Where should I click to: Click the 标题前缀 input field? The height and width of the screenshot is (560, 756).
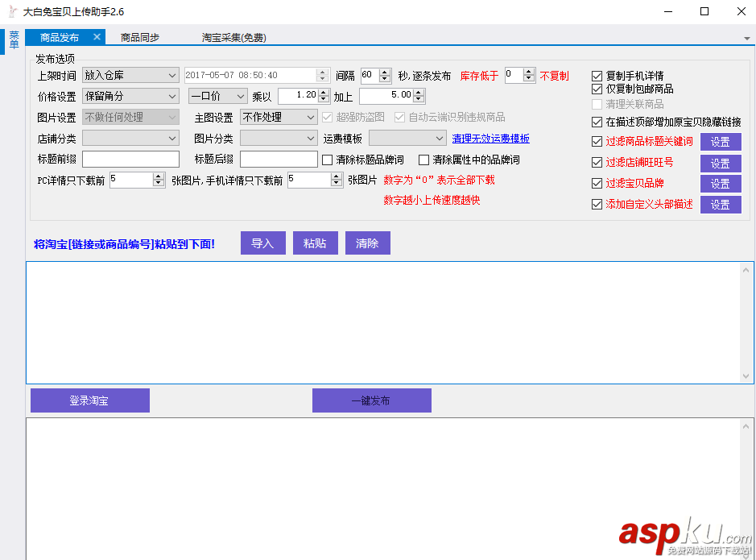pos(130,158)
